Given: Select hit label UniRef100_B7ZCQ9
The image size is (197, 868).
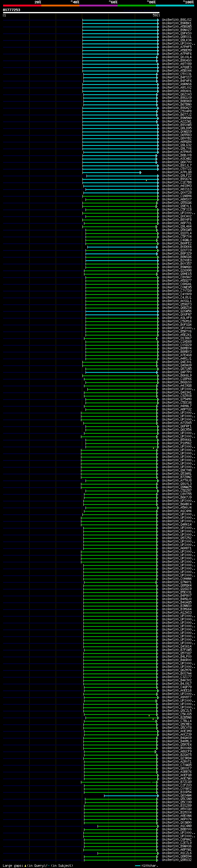Looking at the screenshot, I should click(x=177, y=782).
